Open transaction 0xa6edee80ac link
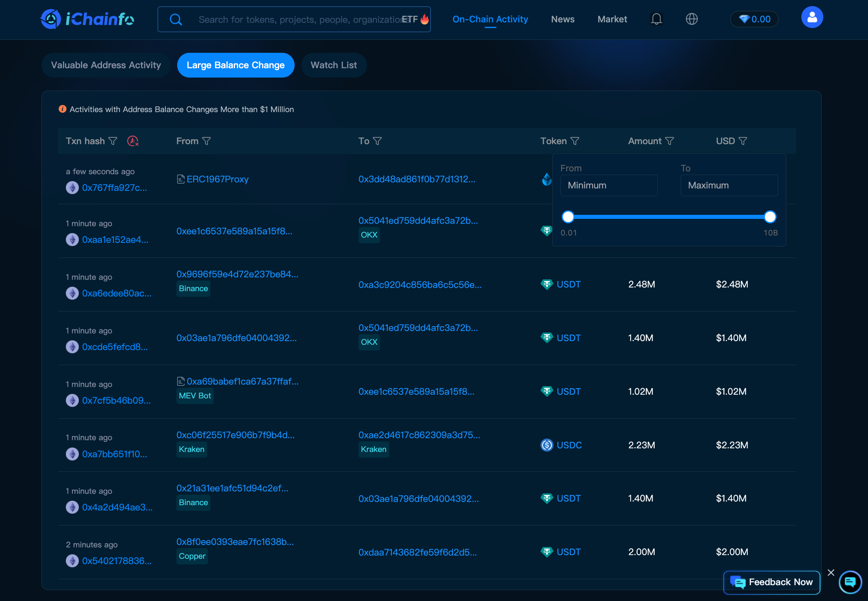This screenshot has width=868, height=601. point(117,293)
